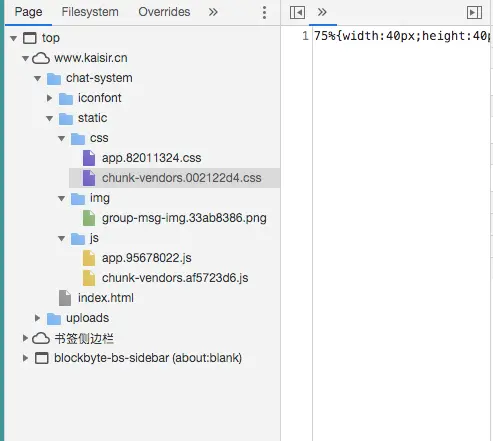Toggle the debugger sidebar pane
The image size is (493, 441).
click(474, 12)
